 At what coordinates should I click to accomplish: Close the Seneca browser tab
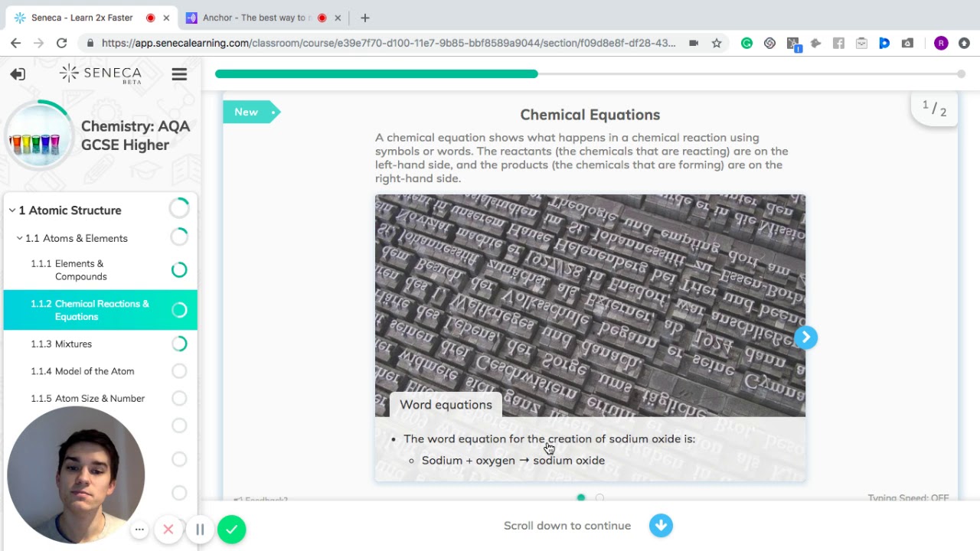(166, 18)
